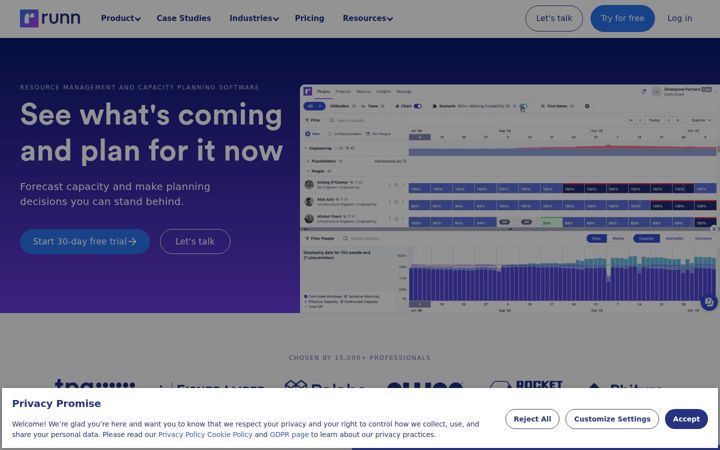Open the GDPR page link
Image resolution: width=720 pixels, height=450 pixels.
(x=289, y=434)
